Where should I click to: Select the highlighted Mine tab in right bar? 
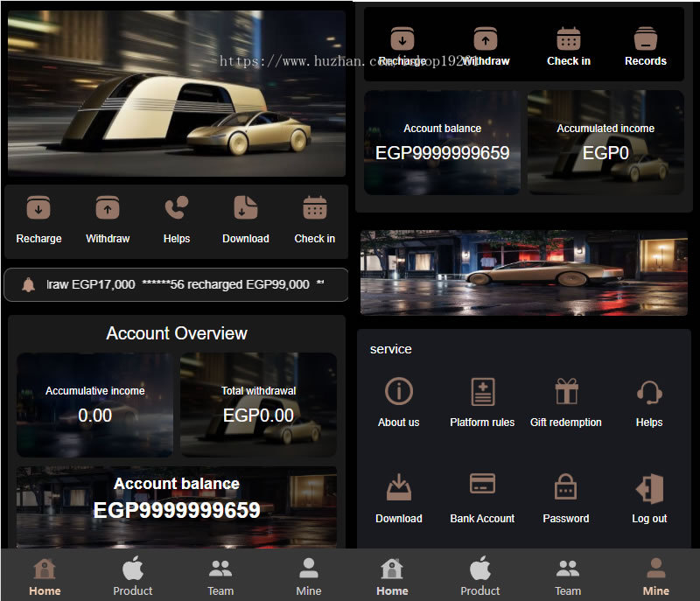point(655,577)
